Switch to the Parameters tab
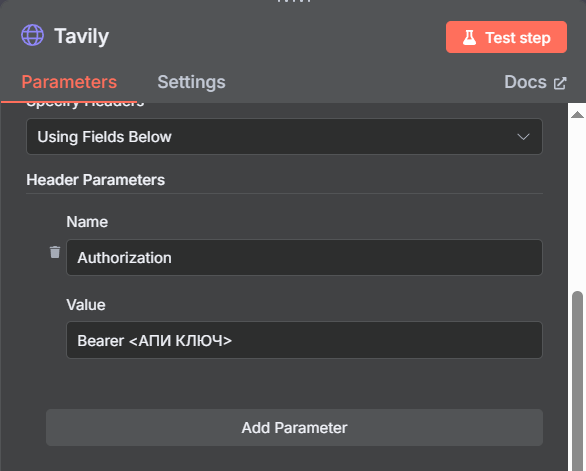This screenshot has height=471, width=586. 69,82
